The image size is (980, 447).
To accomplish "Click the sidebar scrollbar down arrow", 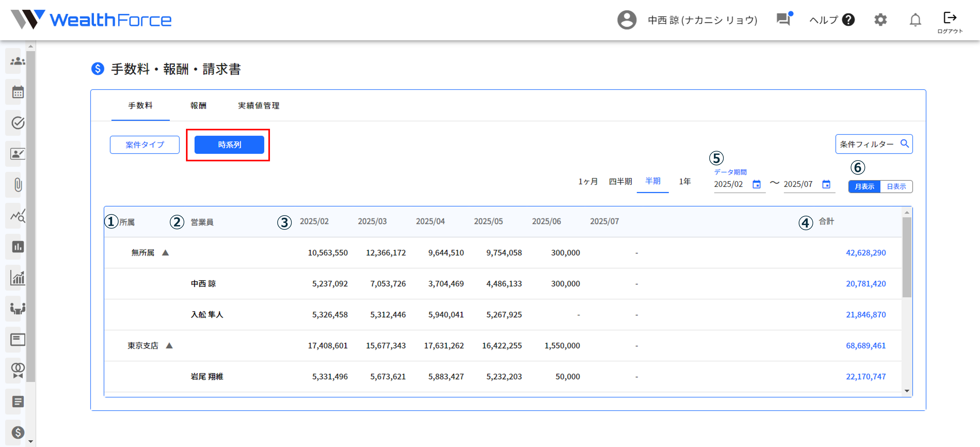I will (x=31, y=442).
